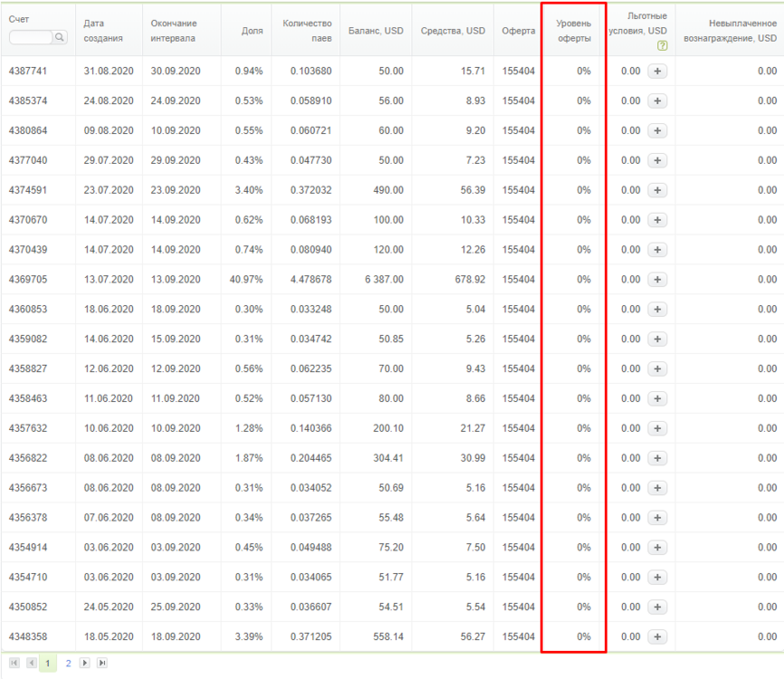Click the plus button for account 4354710
Image resolution: width=784 pixels, height=679 pixels.
(x=657, y=577)
